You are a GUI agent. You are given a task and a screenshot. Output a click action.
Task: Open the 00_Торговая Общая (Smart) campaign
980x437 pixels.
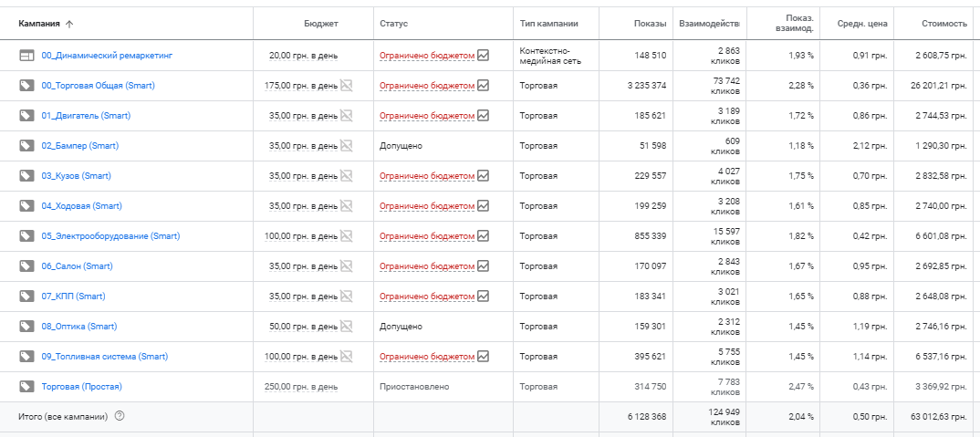99,86
